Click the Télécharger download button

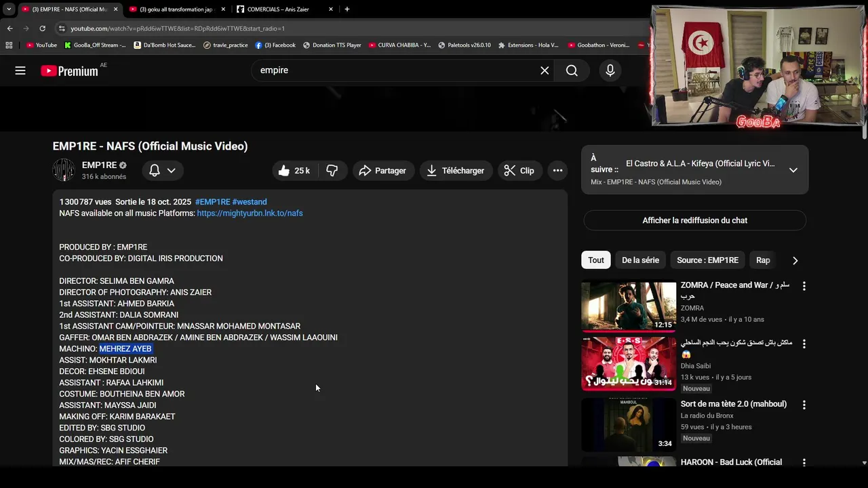point(456,171)
